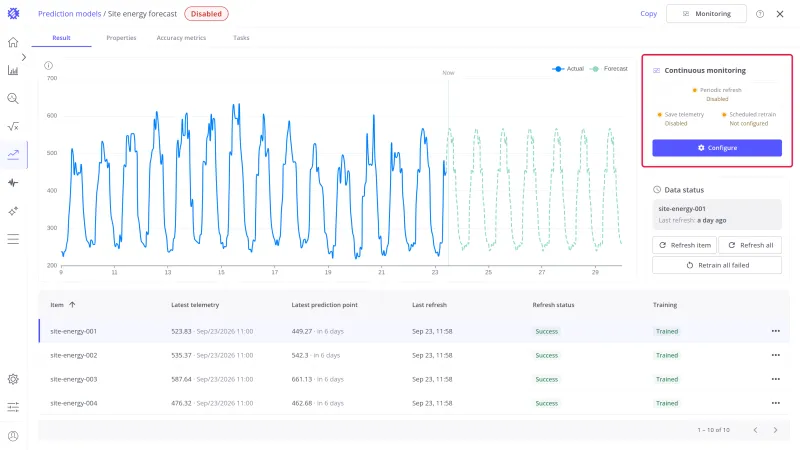
Task: Toggle the Actual series in legend
Action: 568,68
